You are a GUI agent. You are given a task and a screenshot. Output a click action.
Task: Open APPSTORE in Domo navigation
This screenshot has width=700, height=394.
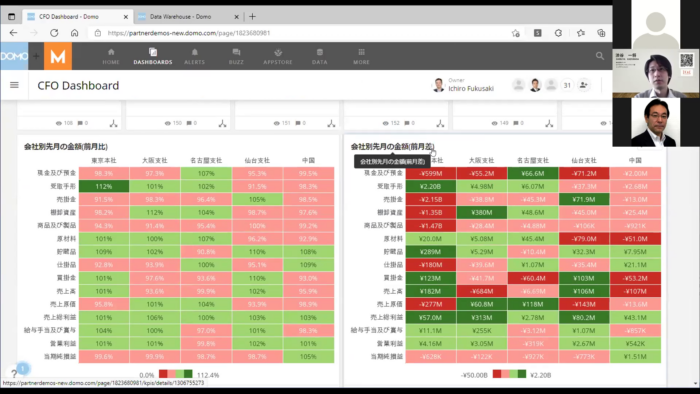coord(278,57)
